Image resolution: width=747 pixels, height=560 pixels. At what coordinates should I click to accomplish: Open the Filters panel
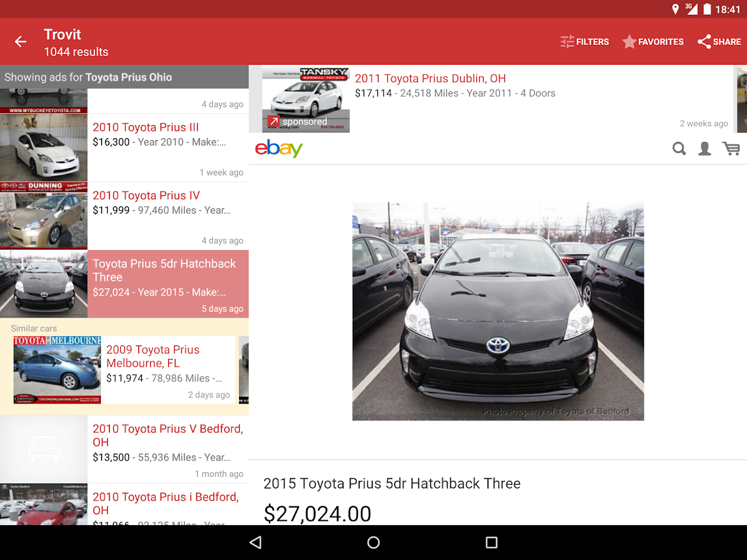(584, 42)
